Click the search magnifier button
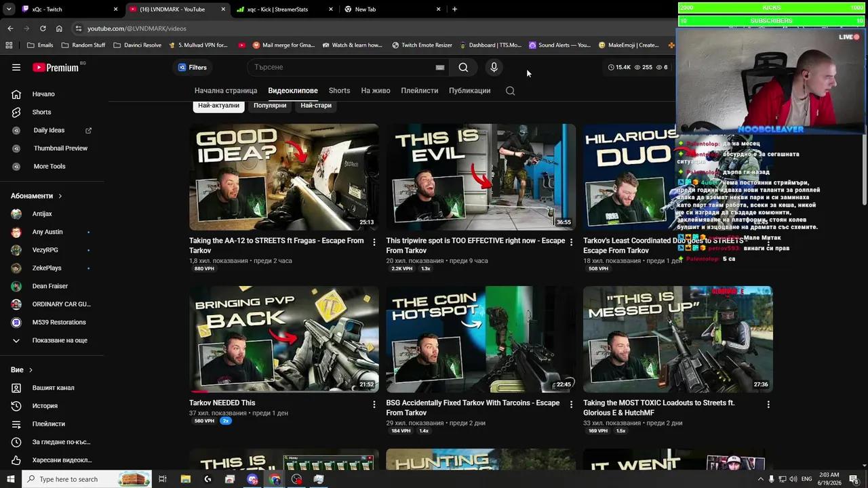Screen dimensions: 868x488 (463, 67)
